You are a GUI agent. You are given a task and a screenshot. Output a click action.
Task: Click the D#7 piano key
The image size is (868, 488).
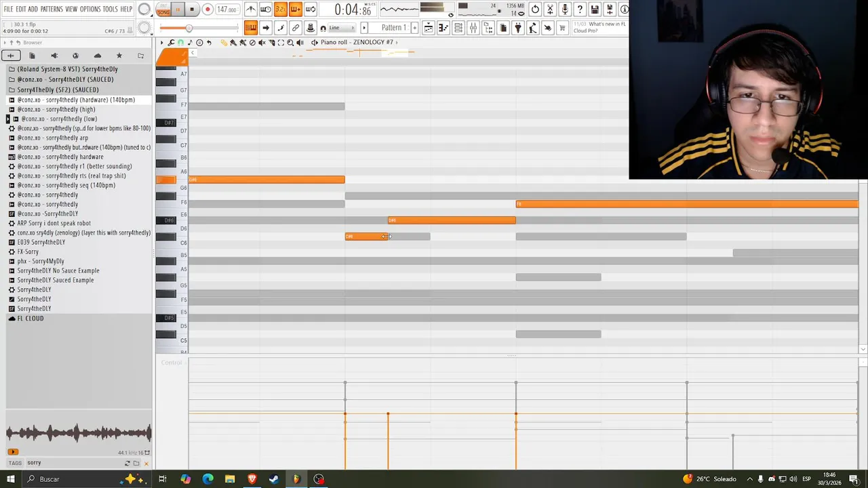[166, 123]
